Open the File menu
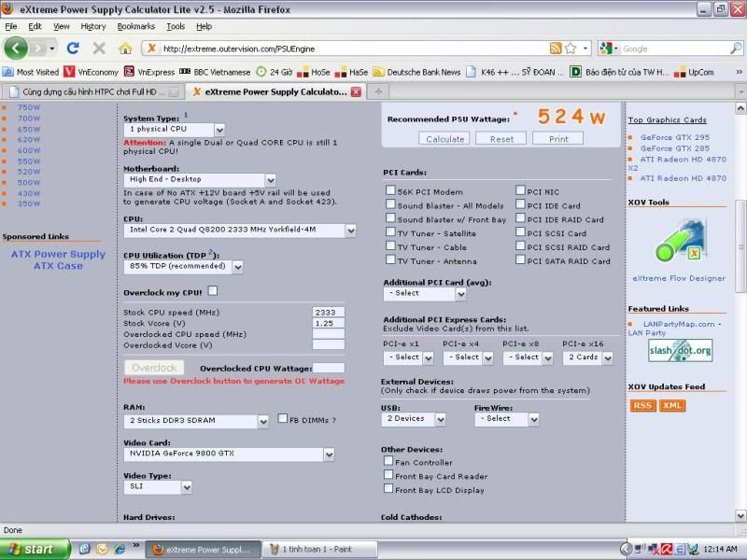The image size is (747, 560). click(x=11, y=27)
